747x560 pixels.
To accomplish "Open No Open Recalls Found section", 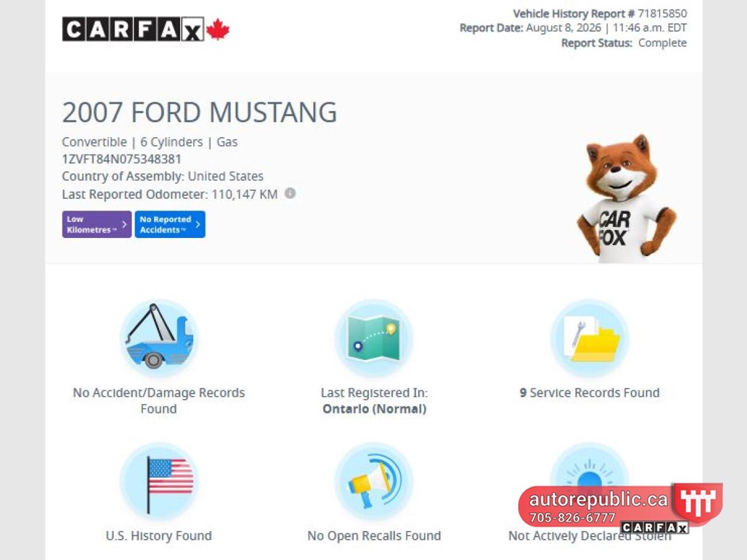I will pyautogui.click(x=374, y=535).
